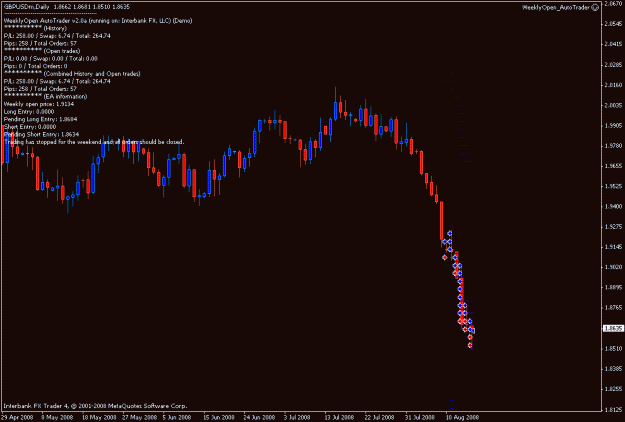Click the 8 May 2008 date label
The width and height of the screenshot is (625, 422).
tap(58, 418)
